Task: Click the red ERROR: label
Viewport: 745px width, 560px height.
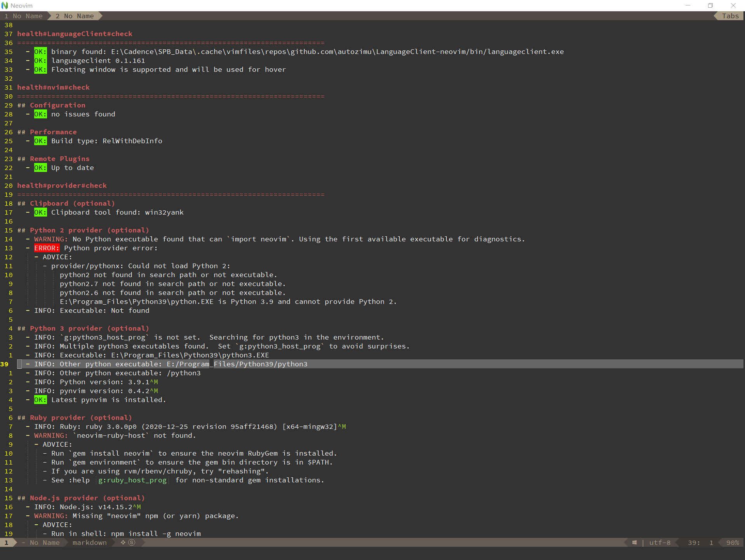Action: click(47, 248)
